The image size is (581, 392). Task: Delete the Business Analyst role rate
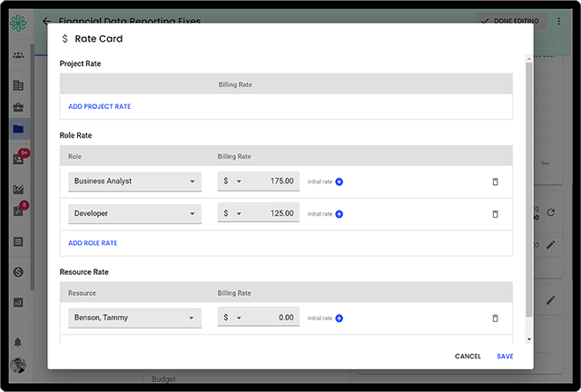pyautogui.click(x=495, y=181)
